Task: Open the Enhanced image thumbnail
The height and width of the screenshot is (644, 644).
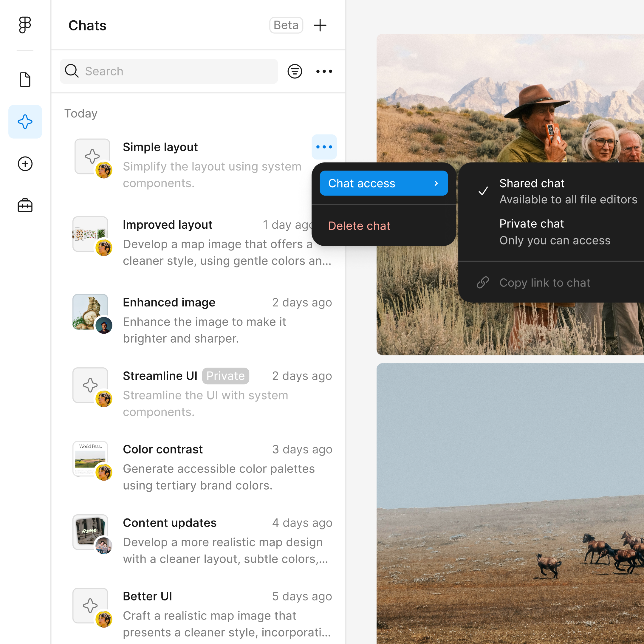Action: [x=90, y=311]
